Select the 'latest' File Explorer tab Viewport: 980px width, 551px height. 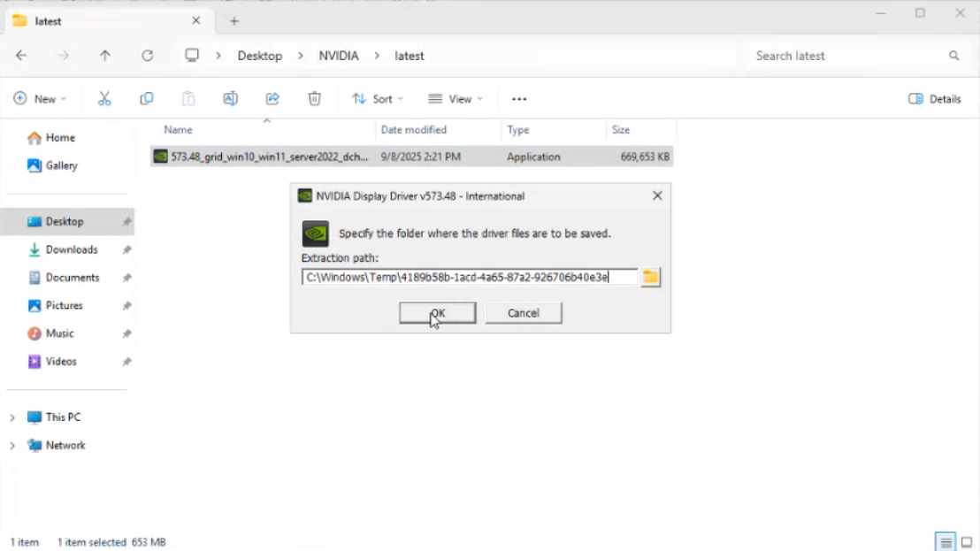(108, 21)
